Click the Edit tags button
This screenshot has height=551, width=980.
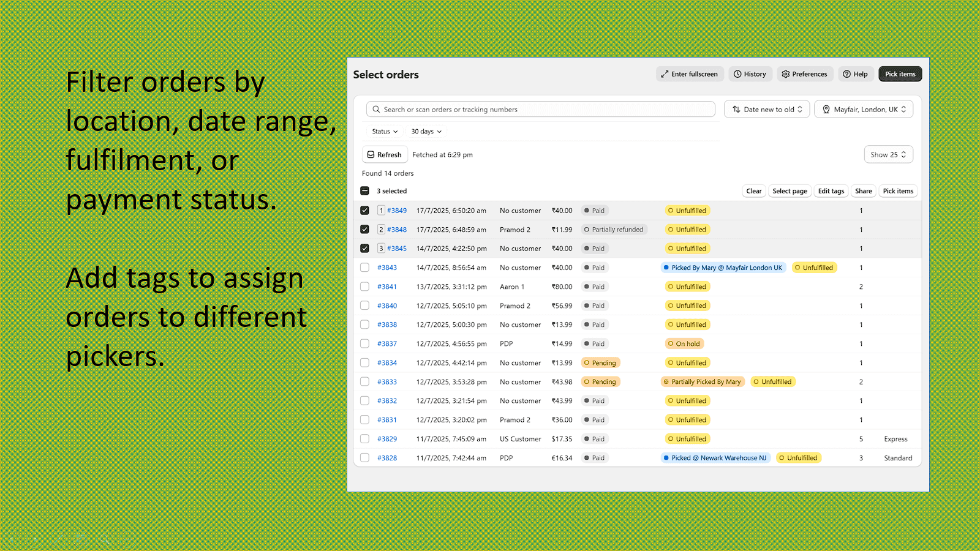pyautogui.click(x=831, y=190)
